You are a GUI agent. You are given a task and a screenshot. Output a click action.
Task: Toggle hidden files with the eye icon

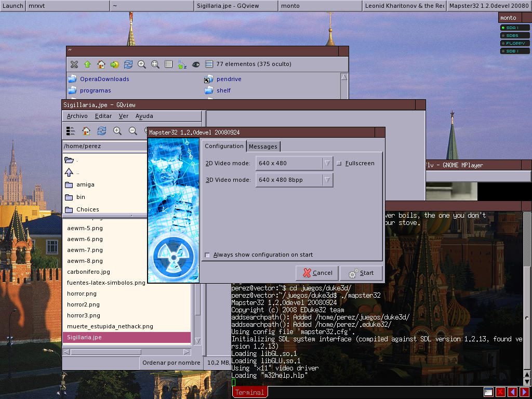(x=196, y=64)
